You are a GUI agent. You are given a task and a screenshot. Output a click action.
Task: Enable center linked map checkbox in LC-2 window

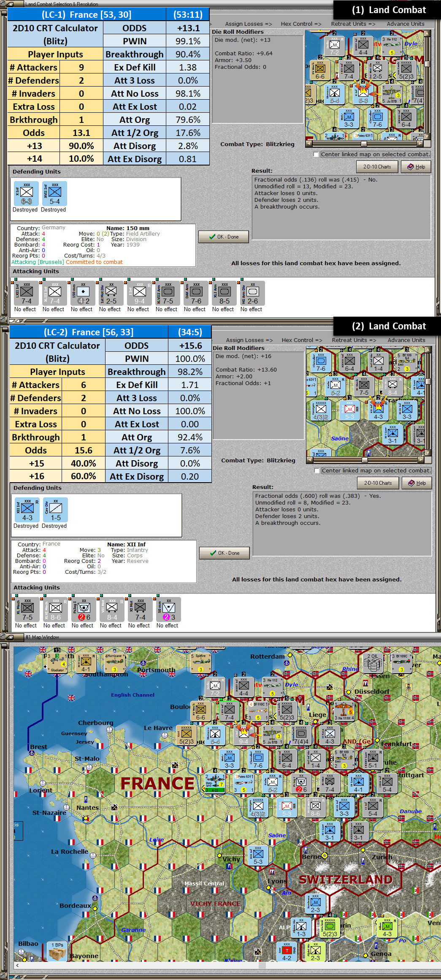(317, 471)
